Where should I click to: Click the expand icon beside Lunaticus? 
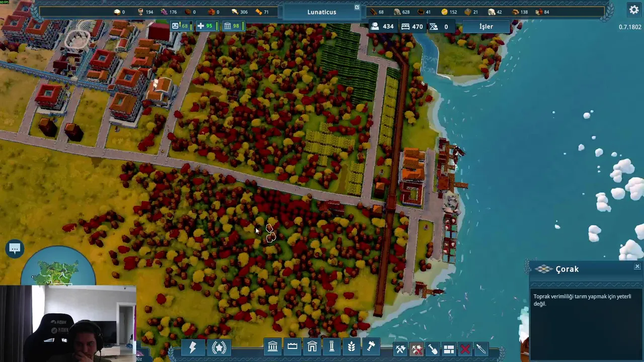[357, 8]
